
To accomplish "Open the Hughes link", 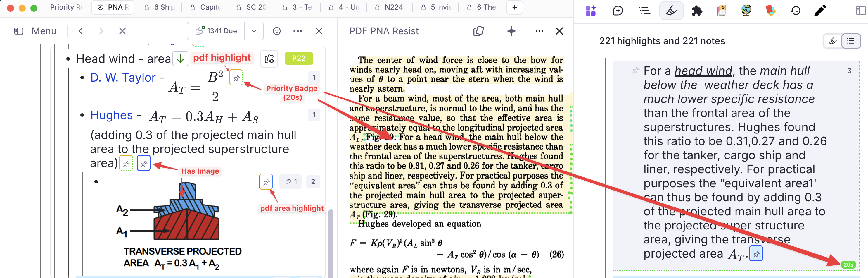I will (112, 115).
